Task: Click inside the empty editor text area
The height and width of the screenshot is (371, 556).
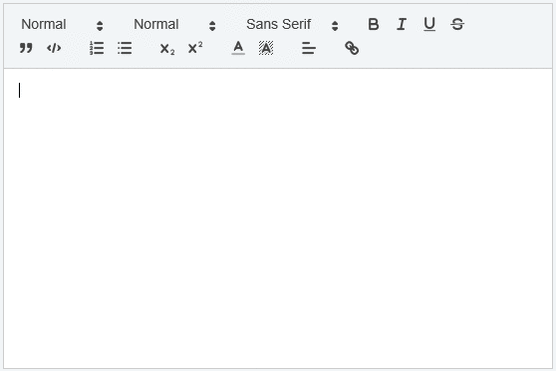Action: (x=278, y=218)
